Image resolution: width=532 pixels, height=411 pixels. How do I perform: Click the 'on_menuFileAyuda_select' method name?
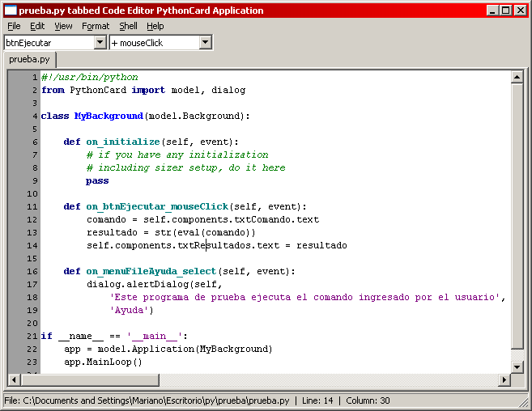pos(151,271)
